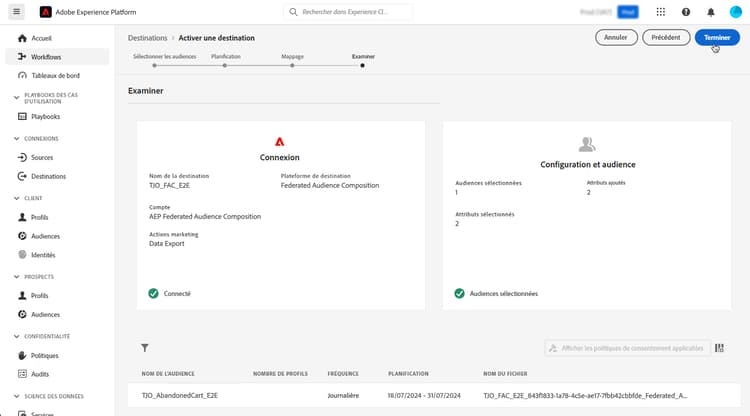Click the Planification column header
The width and height of the screenshot is (750, 416).
pos(408,374)
